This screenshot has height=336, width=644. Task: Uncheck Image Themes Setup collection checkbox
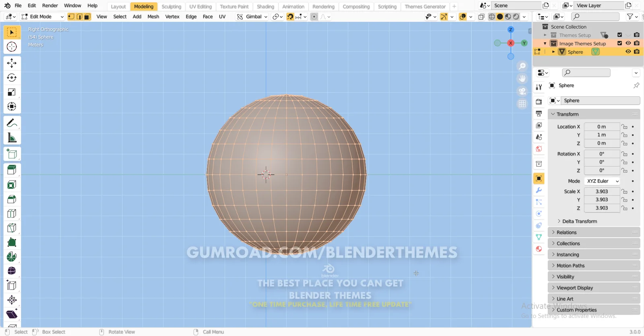[x=619, y=43]
